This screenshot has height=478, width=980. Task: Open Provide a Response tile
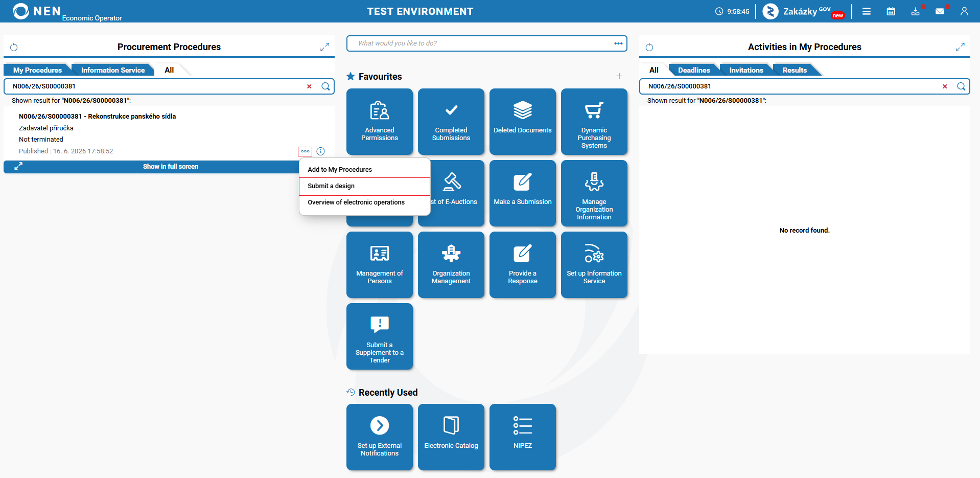(x=523, y=265)
